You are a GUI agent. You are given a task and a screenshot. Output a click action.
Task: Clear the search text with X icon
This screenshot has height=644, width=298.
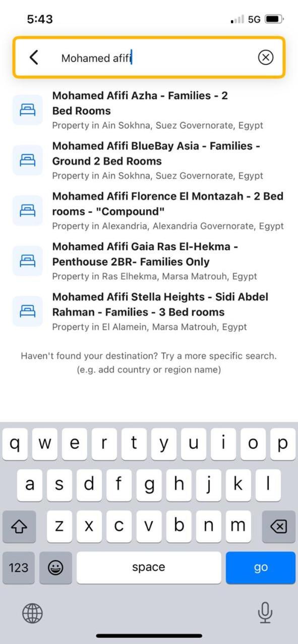click(265, 57)
